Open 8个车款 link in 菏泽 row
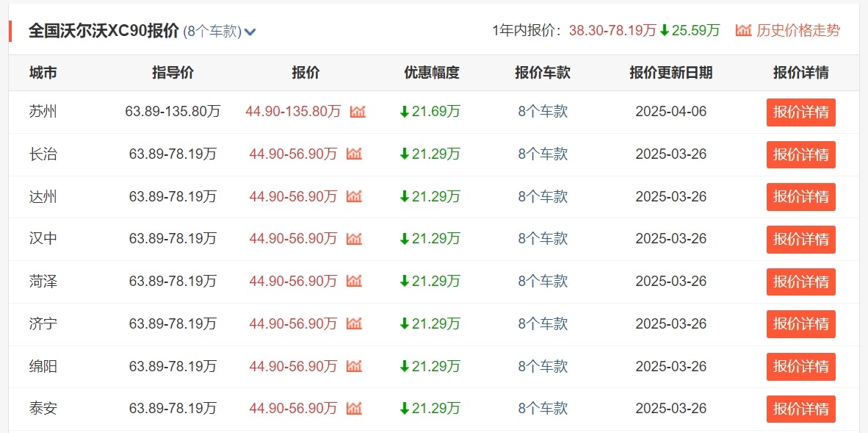The image size is (868, 433). click(x=543, y=282)
